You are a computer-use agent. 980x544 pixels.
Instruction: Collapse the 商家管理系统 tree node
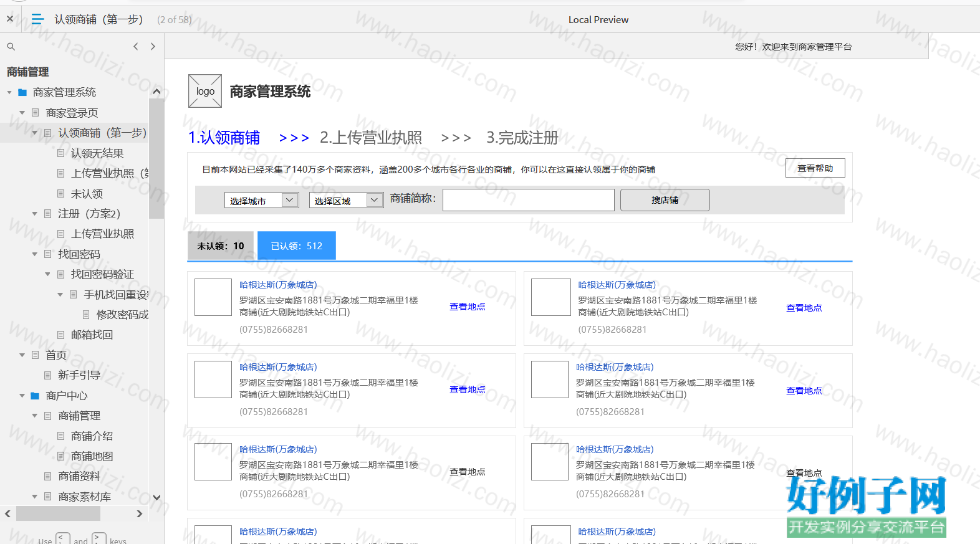(x=9, y=93)
